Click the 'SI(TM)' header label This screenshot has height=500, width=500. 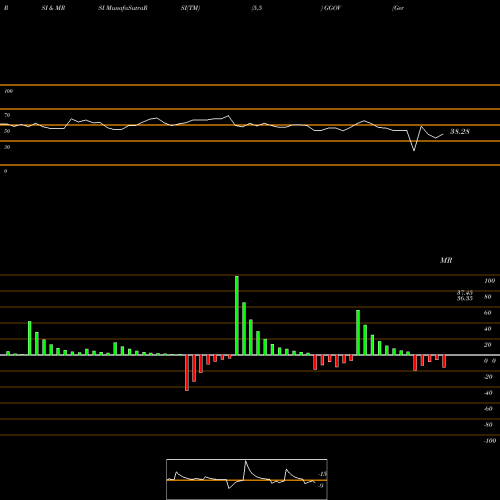[190, 8]
